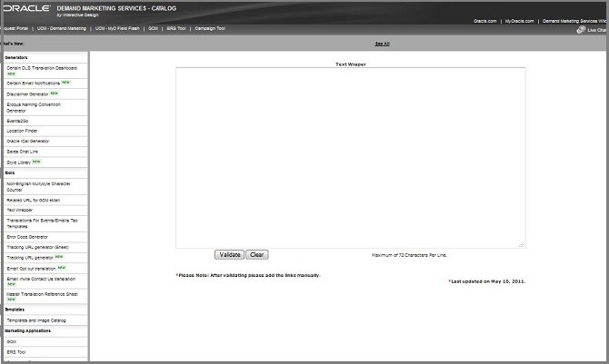Click the Oracle logo in the header
609x364 pixels.
click(27, 8)
